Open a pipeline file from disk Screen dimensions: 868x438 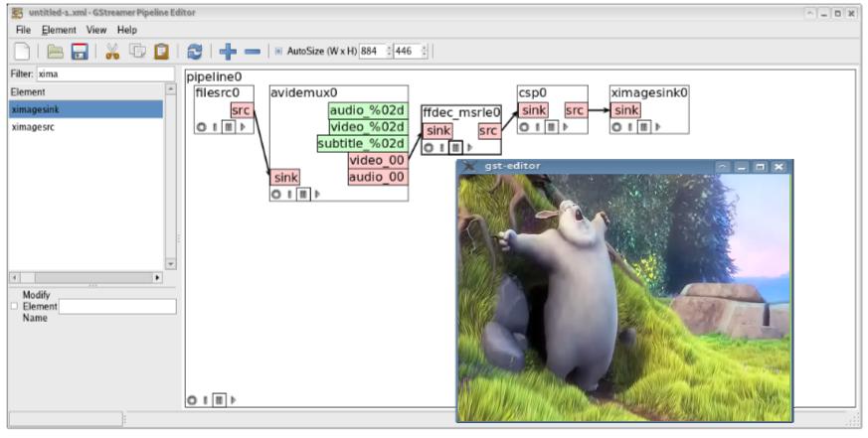point(55,52)
